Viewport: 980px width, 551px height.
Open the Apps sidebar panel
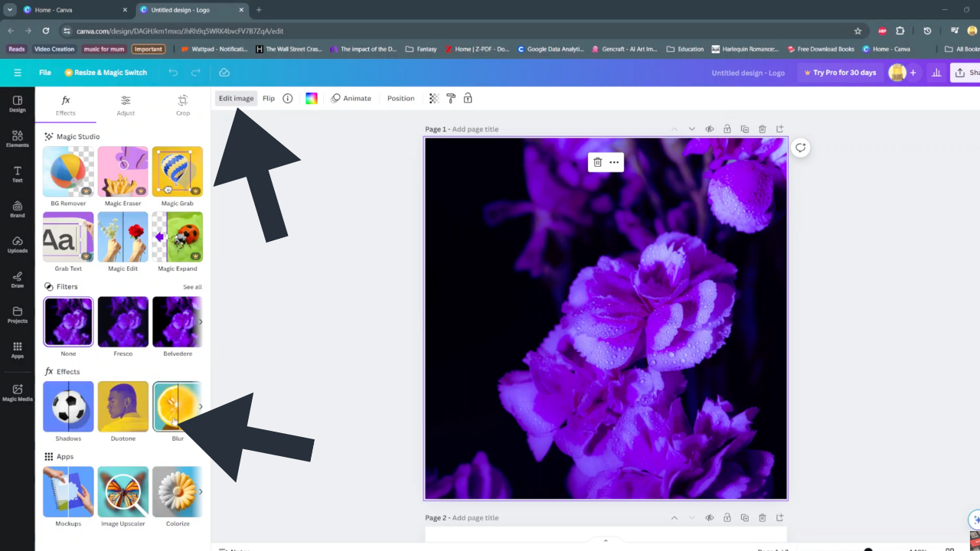17,350
